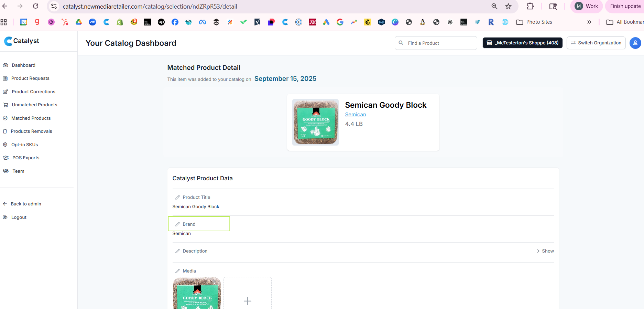Open the ChatGPT bookmark
Image resolution: width=644 pixels, height=309 pixels.
450,22
